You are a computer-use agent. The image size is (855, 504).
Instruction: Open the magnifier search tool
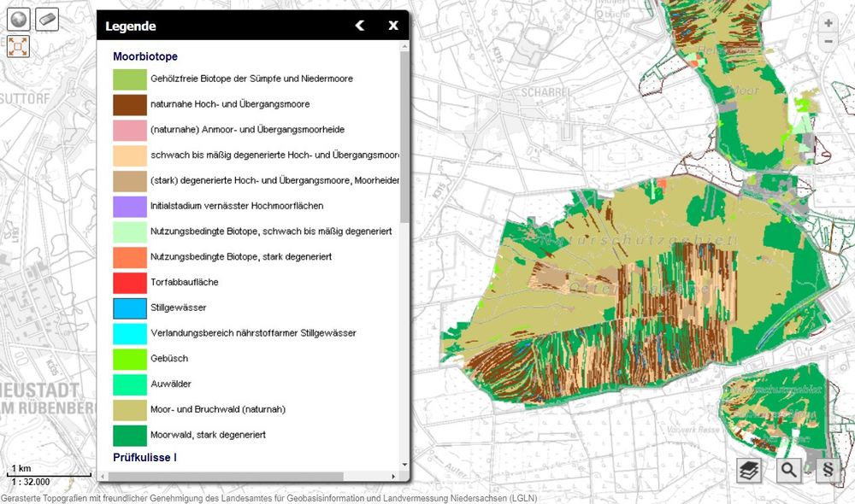click(x=788, y=471)
